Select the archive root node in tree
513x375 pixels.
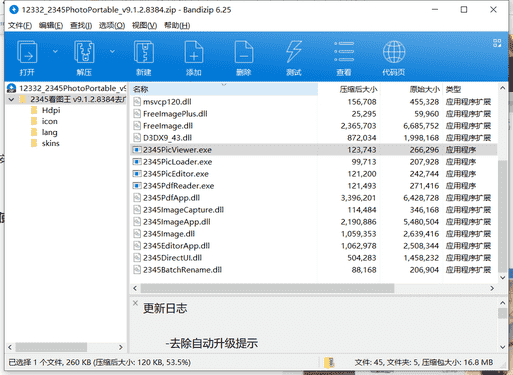66,88
